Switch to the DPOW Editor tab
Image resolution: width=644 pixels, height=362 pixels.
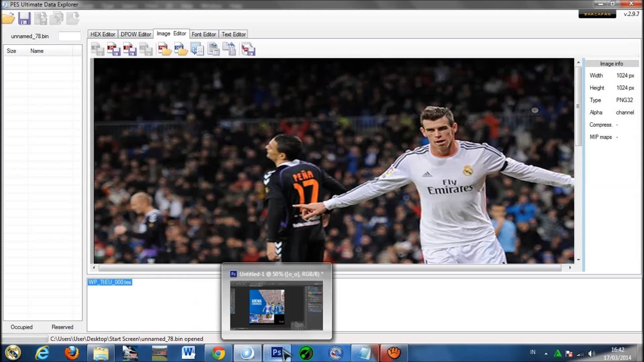[x=136, y=34]
